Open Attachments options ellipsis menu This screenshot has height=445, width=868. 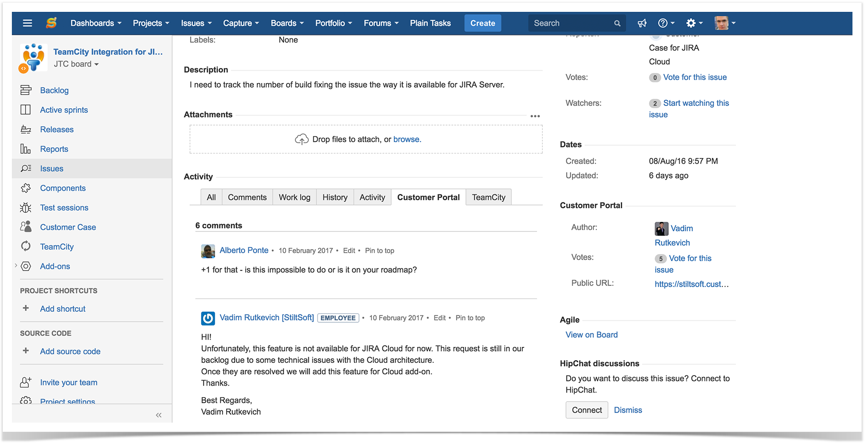pyautogui.click(x=535, y=116)
